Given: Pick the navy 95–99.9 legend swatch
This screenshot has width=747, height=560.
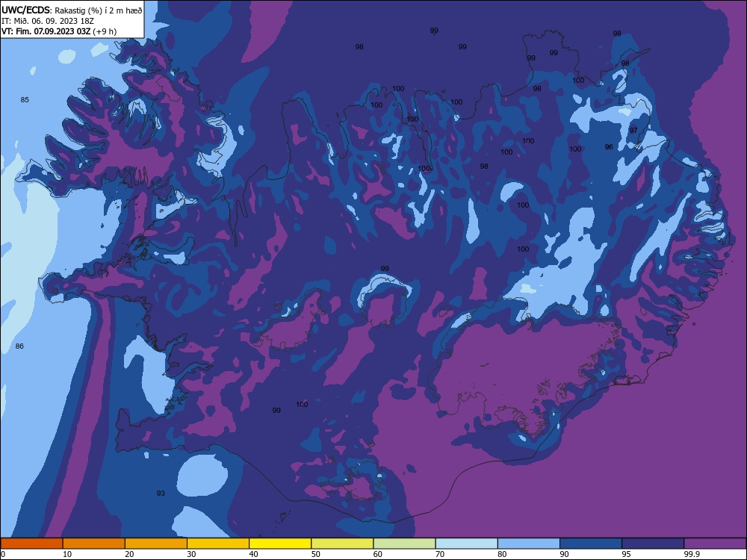Looking at the screenshot, I should (653, 544).
